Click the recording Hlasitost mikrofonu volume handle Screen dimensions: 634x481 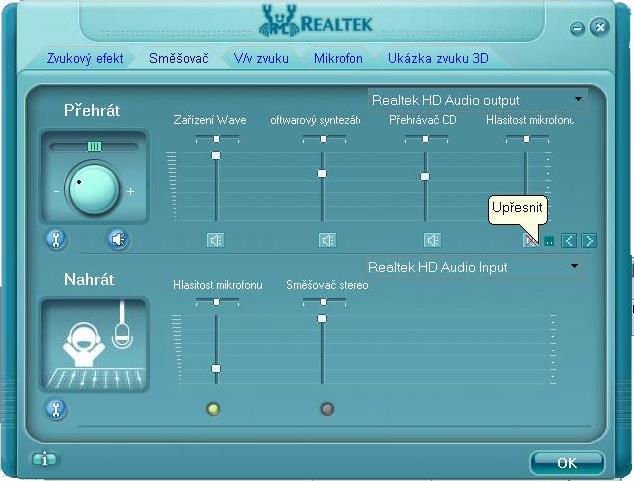216,368
